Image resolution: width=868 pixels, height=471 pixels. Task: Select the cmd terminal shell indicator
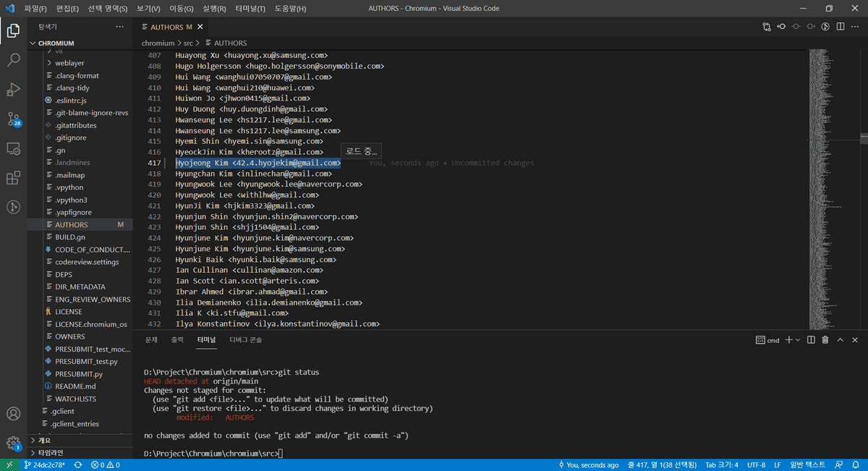coord(767,339)
